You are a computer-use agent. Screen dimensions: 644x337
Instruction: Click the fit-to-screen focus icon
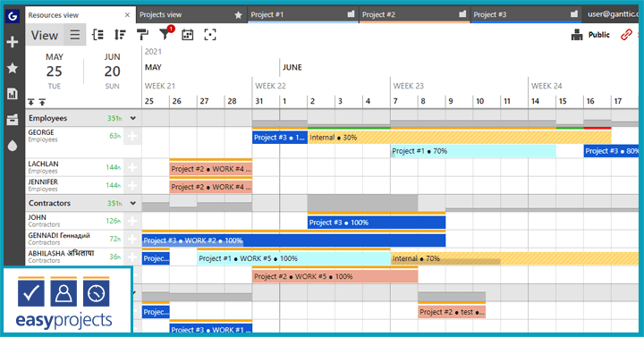point(210,35)
